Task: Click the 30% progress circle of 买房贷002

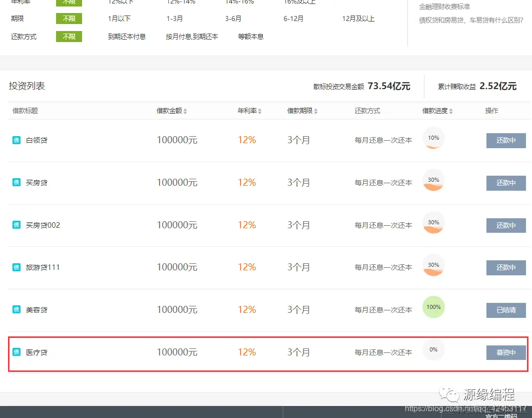Action: click(433, 222)
